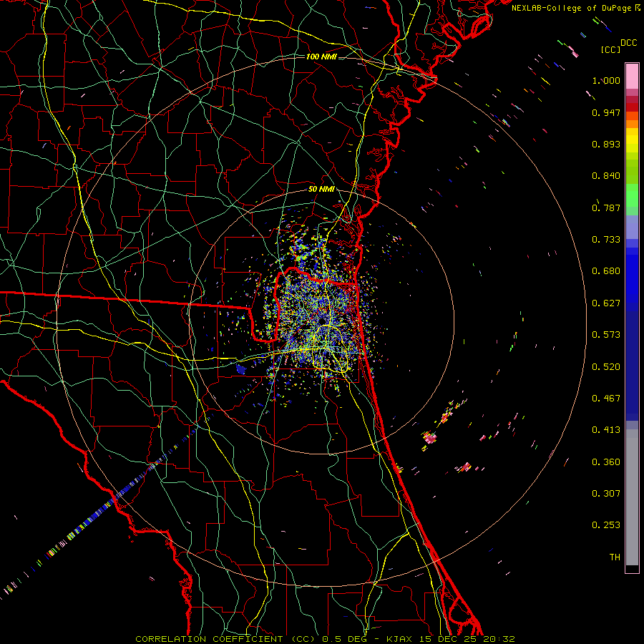Click the 0.893 scale value

[x=606, y=144]
